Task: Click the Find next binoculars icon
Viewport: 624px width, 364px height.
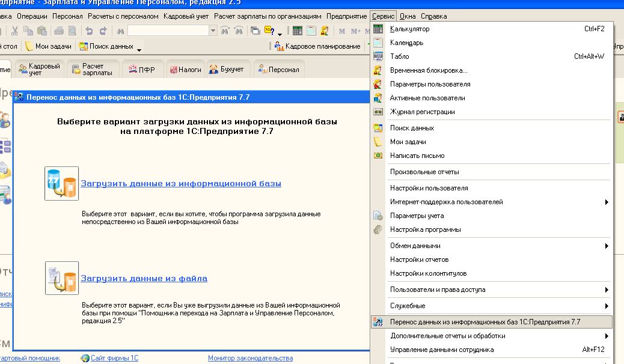Action: [x=239, y=31]
